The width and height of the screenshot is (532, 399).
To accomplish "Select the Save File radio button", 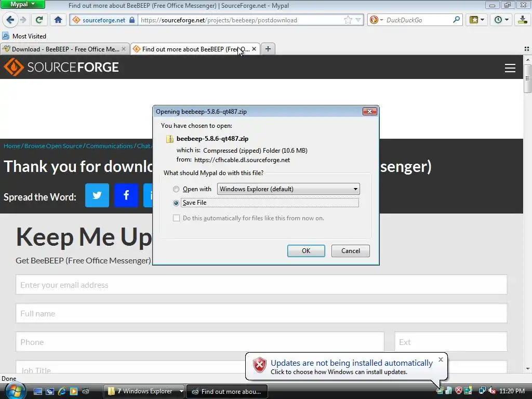I will [x=176, y=203].
